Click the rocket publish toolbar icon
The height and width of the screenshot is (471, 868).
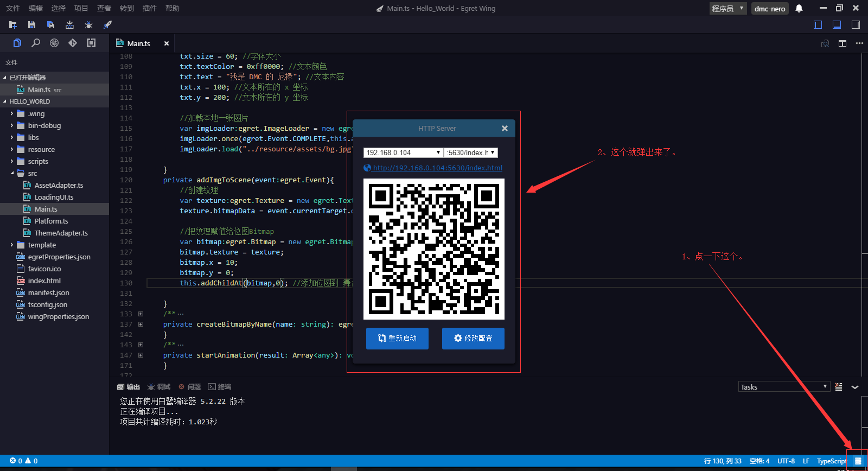coord(107,25)
